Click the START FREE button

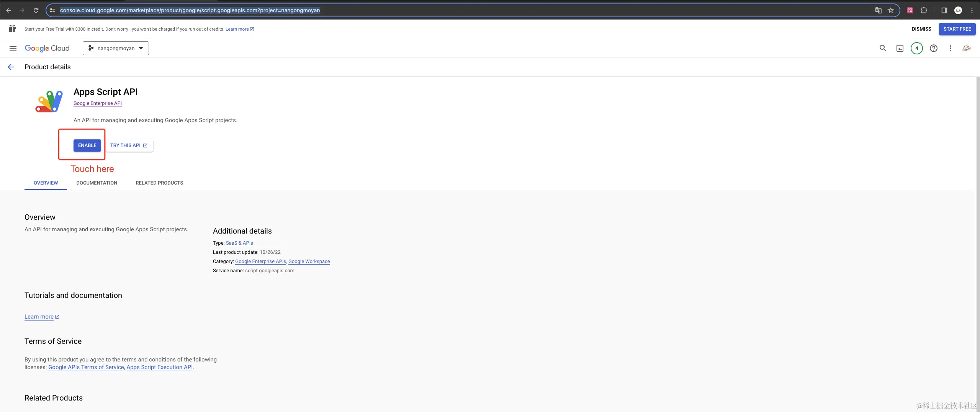click(x=957, y=29)
